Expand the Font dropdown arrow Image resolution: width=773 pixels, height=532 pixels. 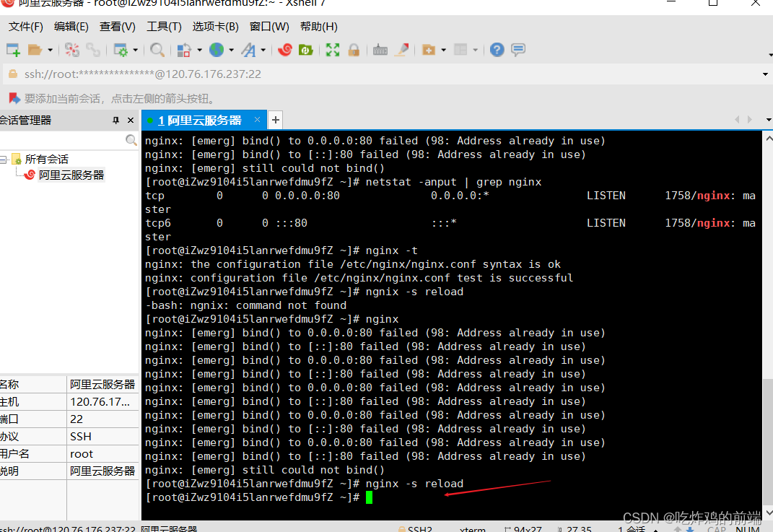[263, 50]
